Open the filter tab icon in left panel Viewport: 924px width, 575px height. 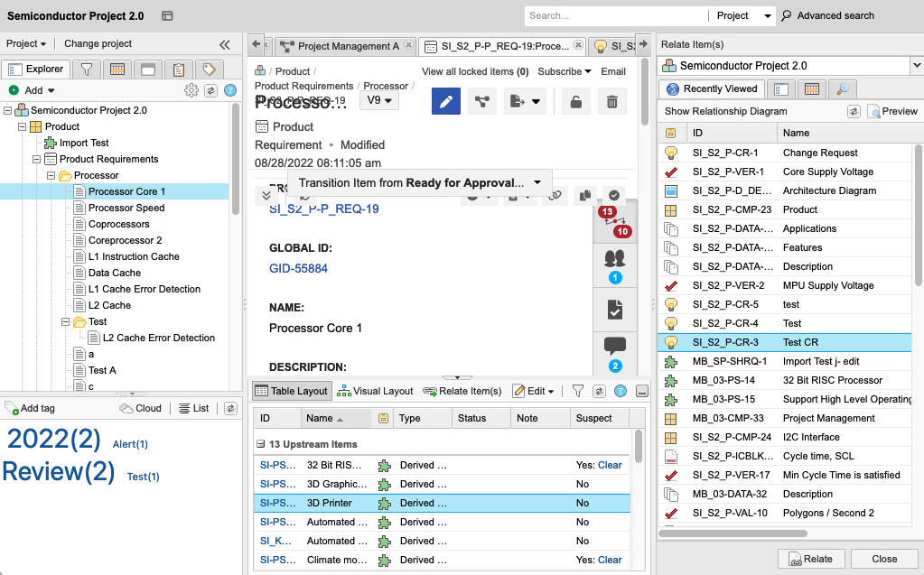[x=87, y=69]
